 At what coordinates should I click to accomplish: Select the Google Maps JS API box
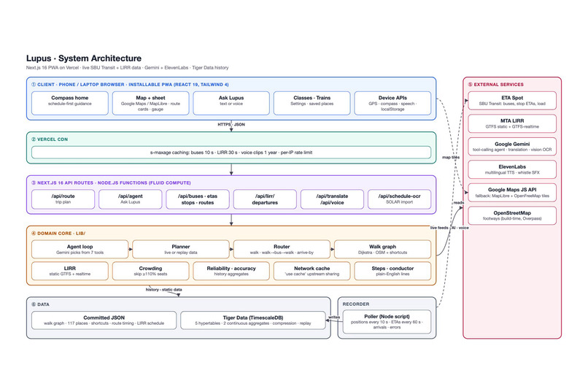[x=512, y=193]
